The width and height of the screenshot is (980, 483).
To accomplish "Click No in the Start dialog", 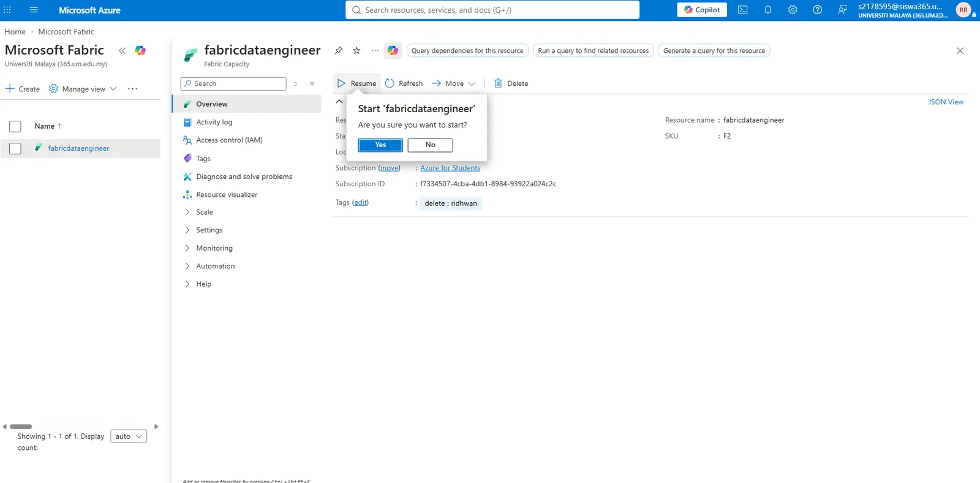I will [430, 145].
